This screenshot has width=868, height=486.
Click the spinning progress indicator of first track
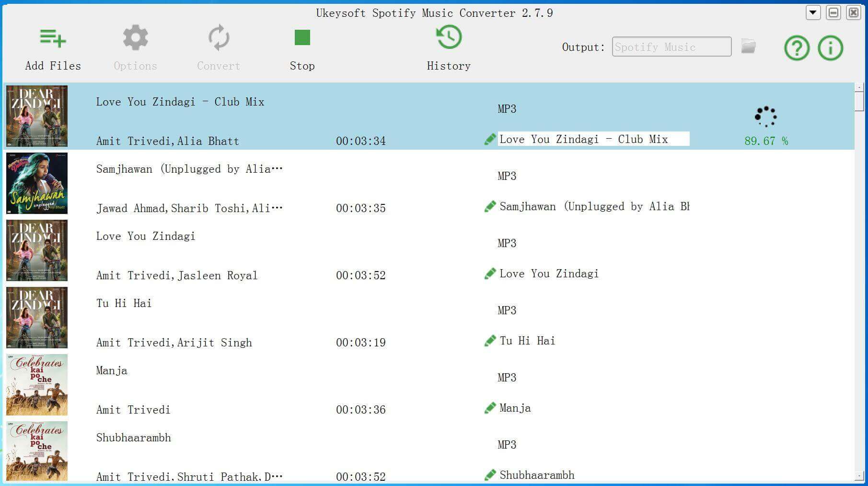point(765,116)
